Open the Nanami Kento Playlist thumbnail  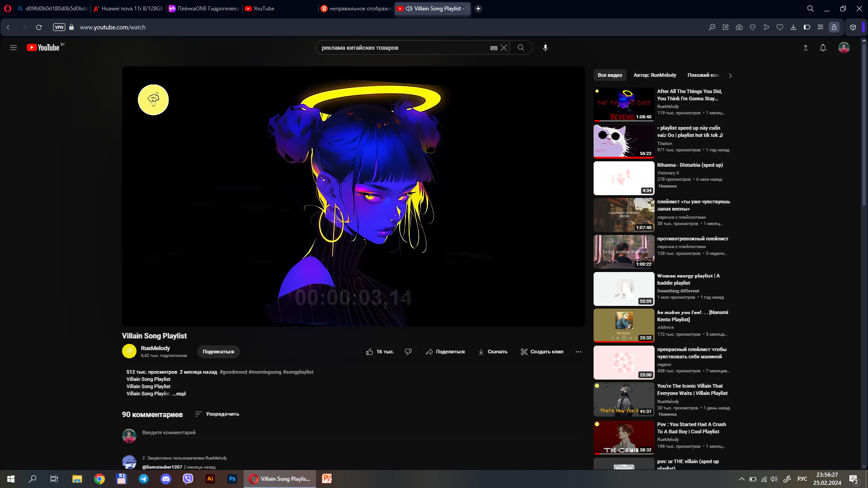(623, 325)
